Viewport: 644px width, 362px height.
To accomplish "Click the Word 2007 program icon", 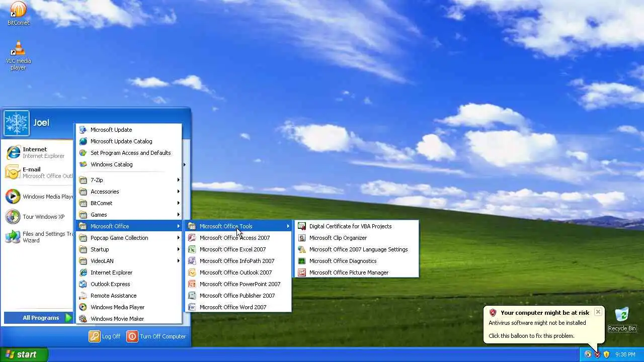I will pos(192,307).
